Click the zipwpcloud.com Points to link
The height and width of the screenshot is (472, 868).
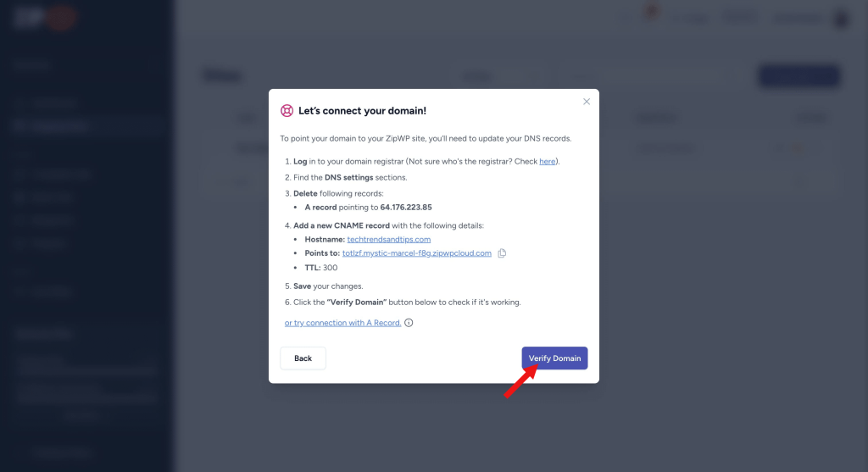click(416, 253)
